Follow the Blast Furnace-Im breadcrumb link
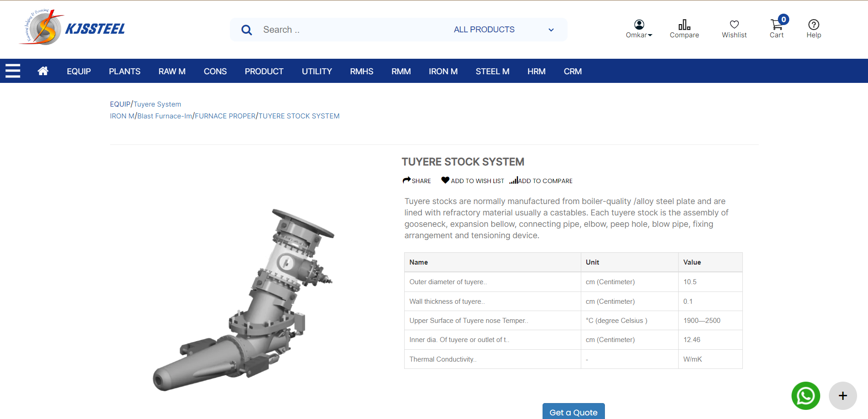Image resolution: width=868 pixels, height=419 pixels. tap(165, 116)
